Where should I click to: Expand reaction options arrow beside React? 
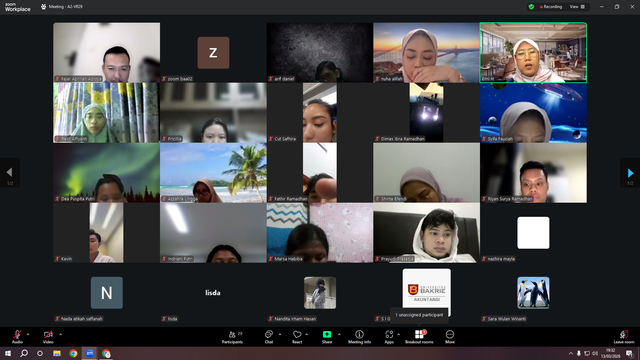[307, 334]
